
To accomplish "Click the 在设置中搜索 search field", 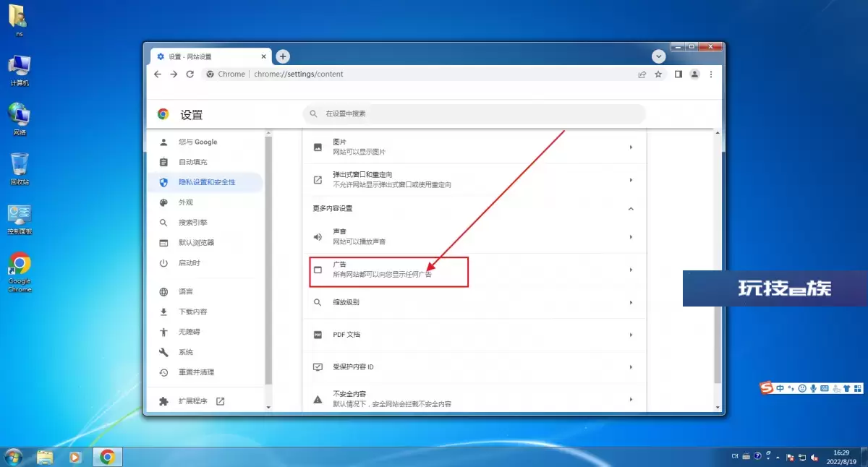I will tap(474, 113).
